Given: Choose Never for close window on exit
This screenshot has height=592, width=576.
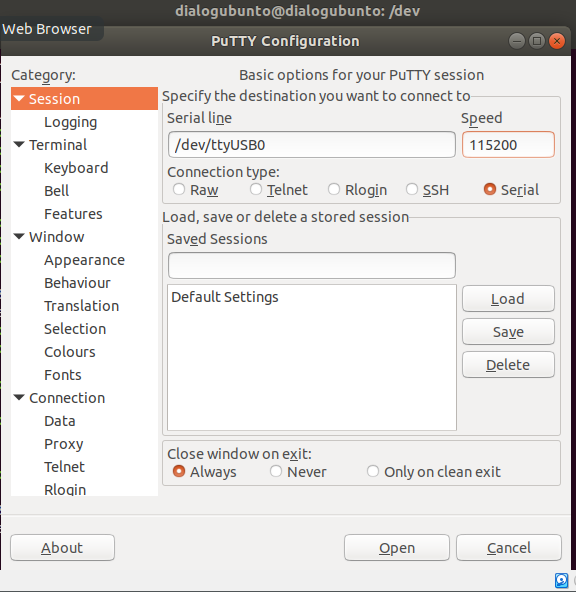Looking at the screenshot, I should pos(276,471).
